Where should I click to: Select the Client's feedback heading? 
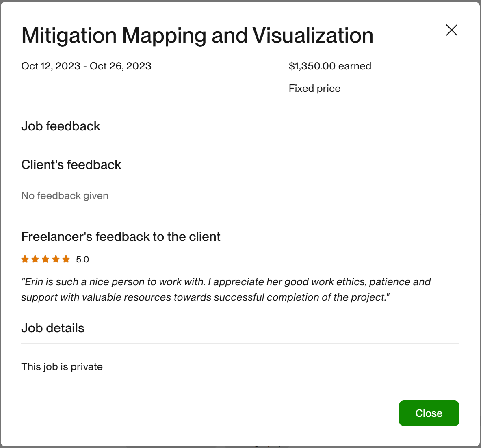tap(71, 165)
